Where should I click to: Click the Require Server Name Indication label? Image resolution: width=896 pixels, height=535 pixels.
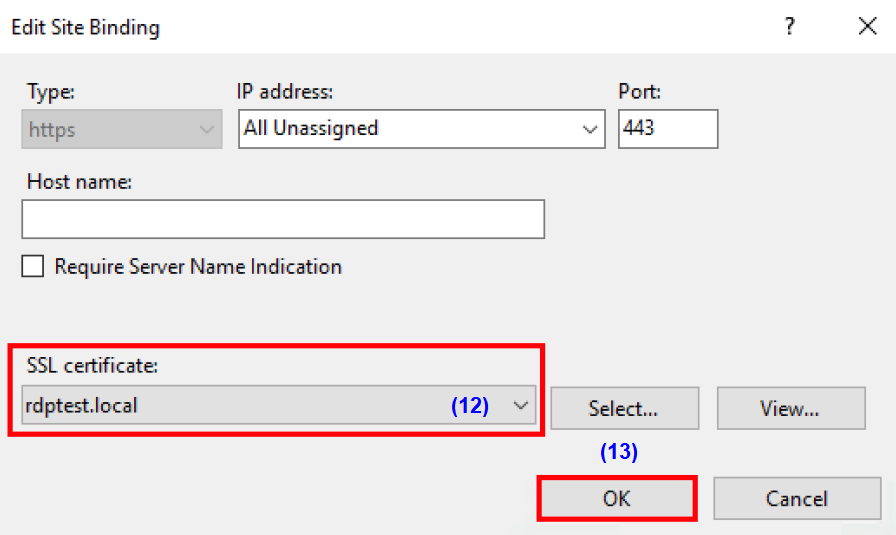tap(198, 267)
